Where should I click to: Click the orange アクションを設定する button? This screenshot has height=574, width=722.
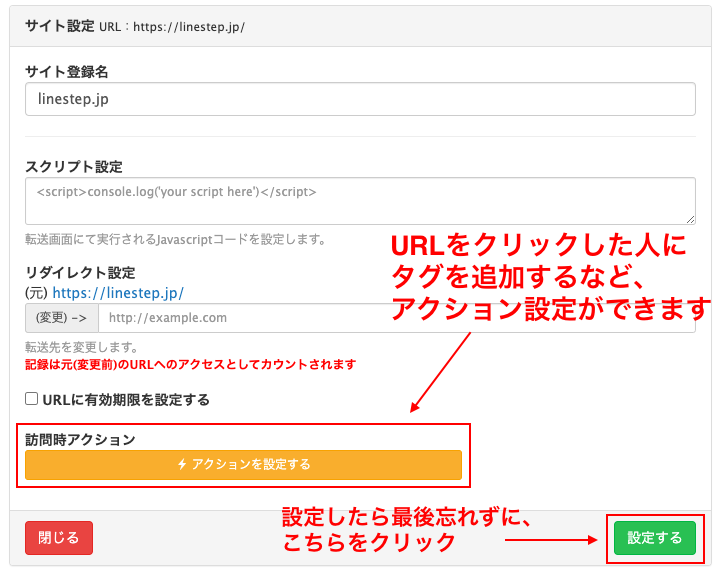click(x=243, y=464)
